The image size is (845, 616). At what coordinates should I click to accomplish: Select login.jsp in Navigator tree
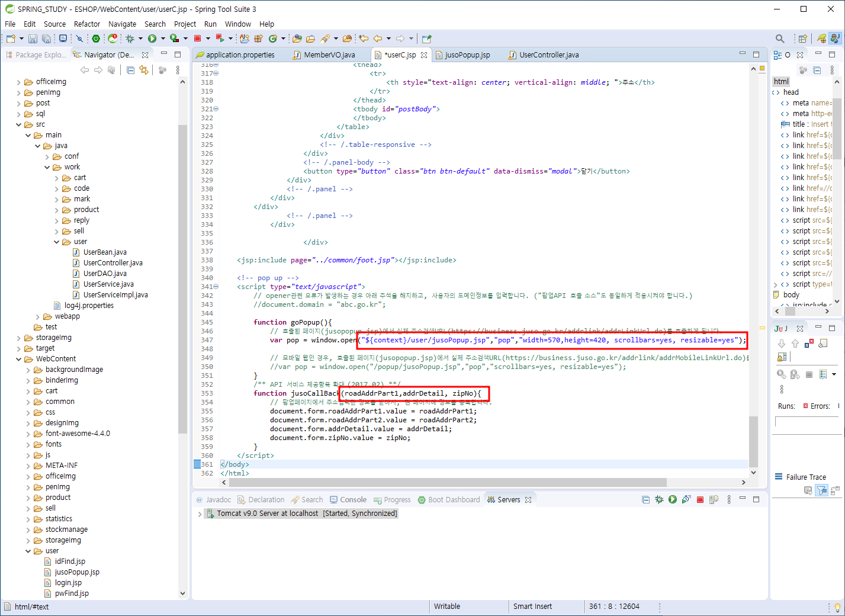coord(64,583)
